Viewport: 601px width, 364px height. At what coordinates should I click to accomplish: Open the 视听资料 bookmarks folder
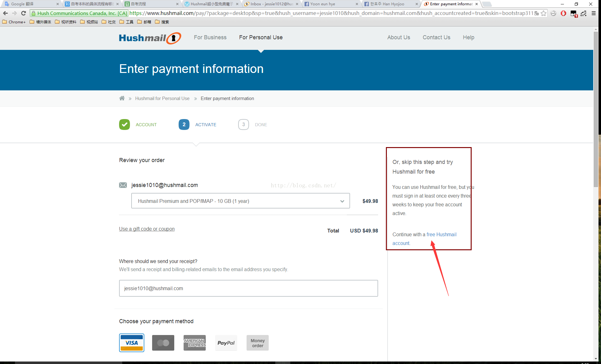click(66, 22)
